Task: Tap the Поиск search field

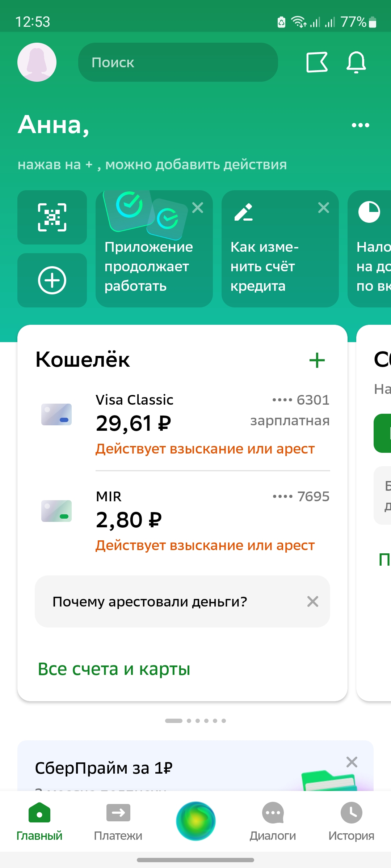Action: (x=178, y=62)
